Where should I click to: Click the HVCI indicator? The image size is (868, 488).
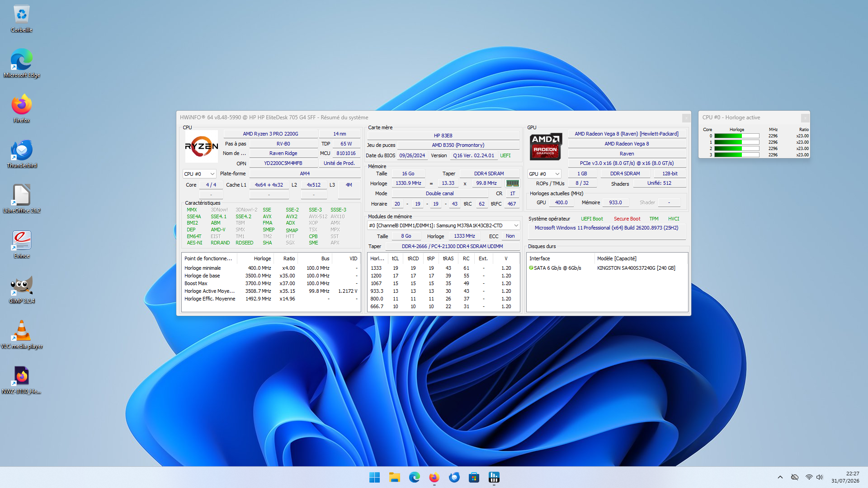click(674, 219)
